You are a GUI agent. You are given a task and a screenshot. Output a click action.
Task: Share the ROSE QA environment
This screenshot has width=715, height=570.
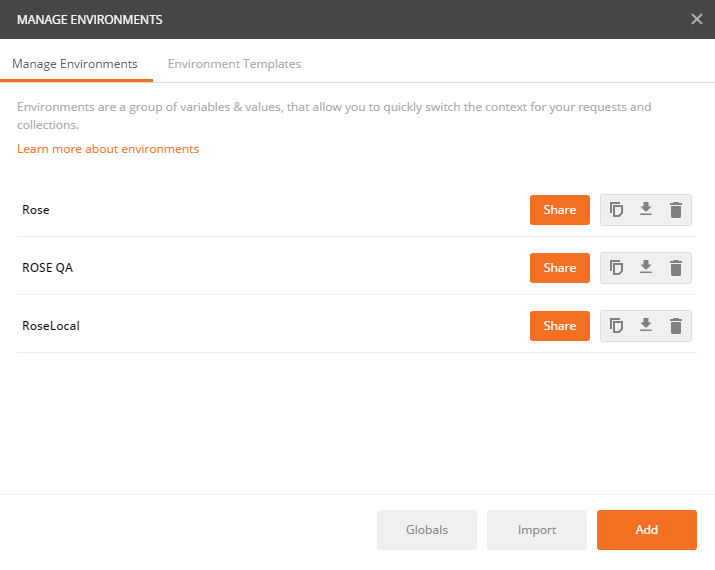coord(560,268)
